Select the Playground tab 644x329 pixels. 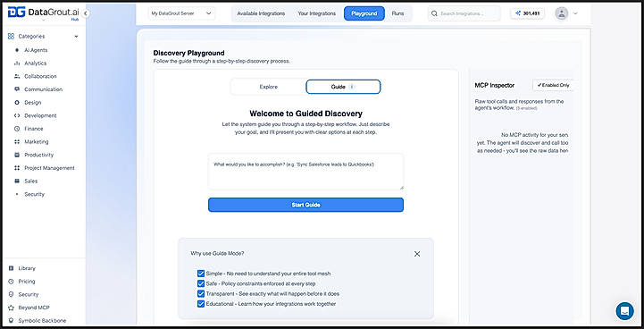pos(364,13)
